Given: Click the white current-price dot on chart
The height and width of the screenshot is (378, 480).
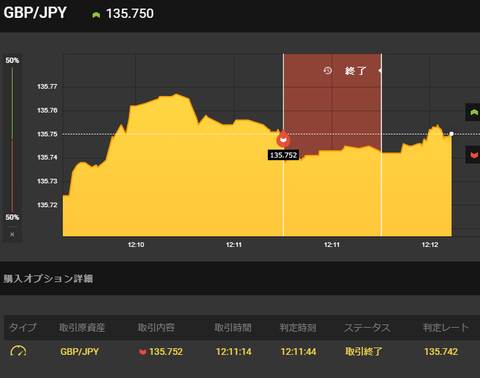Looking at the screenshot, I should [x=452, y=134].
